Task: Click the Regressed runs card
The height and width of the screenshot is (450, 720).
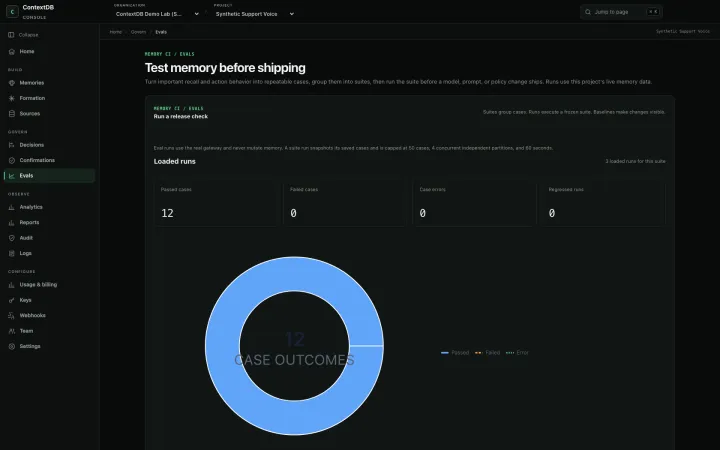Action: click(x=603, y=203)
